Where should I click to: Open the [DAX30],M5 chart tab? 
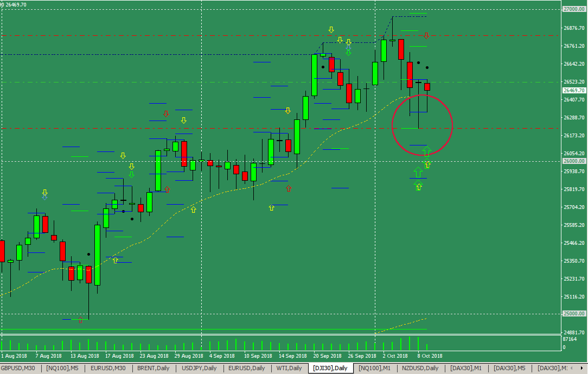(x=510, y=369)
